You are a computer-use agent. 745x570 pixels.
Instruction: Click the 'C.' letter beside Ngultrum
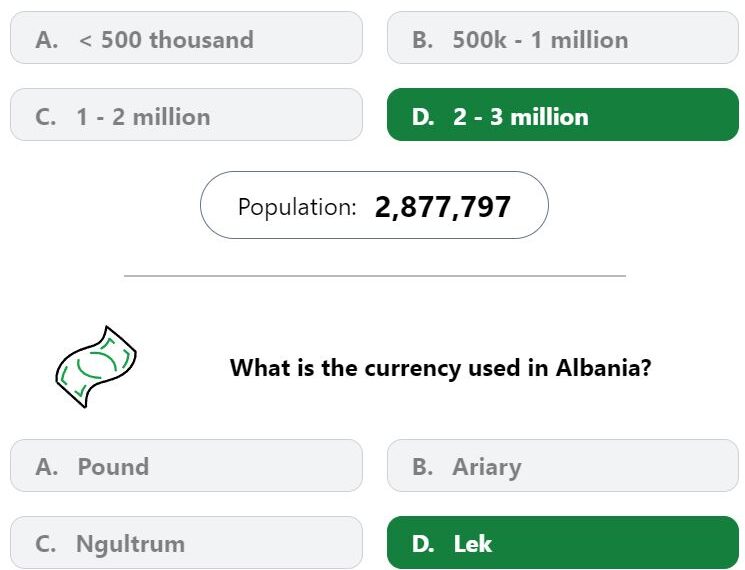46,544
